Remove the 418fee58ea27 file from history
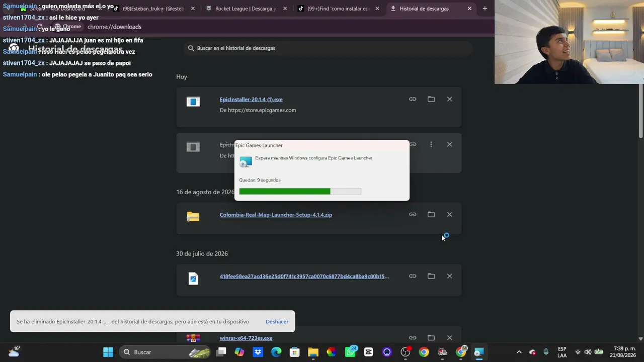Screen dimensions: 644x362 pyautogui.click(x=449, y=276)
